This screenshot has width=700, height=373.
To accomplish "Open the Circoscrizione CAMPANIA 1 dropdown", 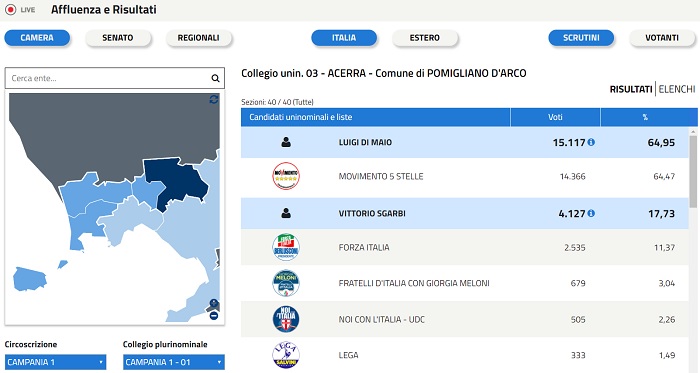I will [55, 362].
